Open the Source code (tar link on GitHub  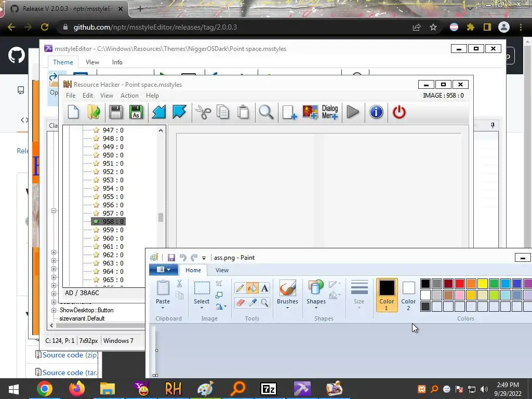pyautogui.click(x=70, y=373)
